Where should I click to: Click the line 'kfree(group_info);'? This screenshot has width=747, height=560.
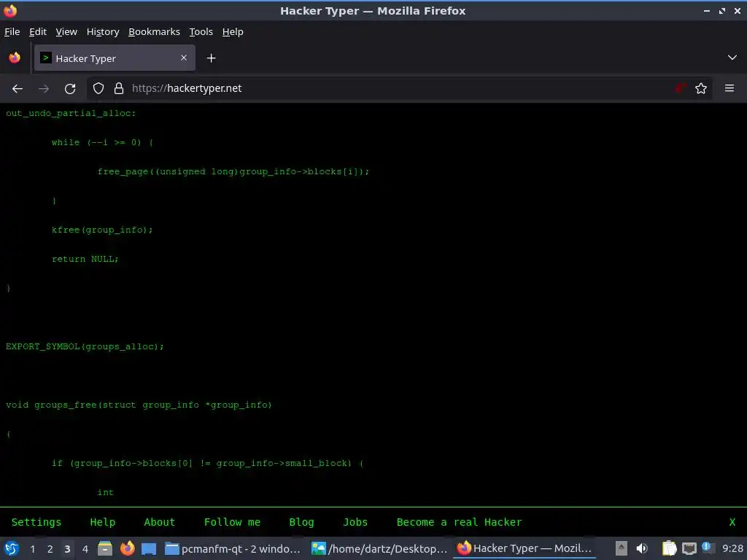(x=102, y=230)
